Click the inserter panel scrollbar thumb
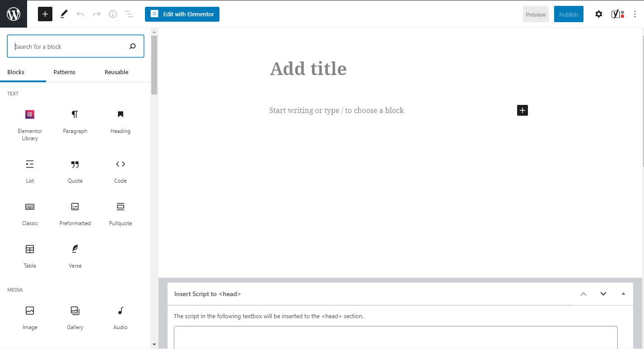Image resolution: width=644 pixels, height=349 pixels. coord(154,65)
